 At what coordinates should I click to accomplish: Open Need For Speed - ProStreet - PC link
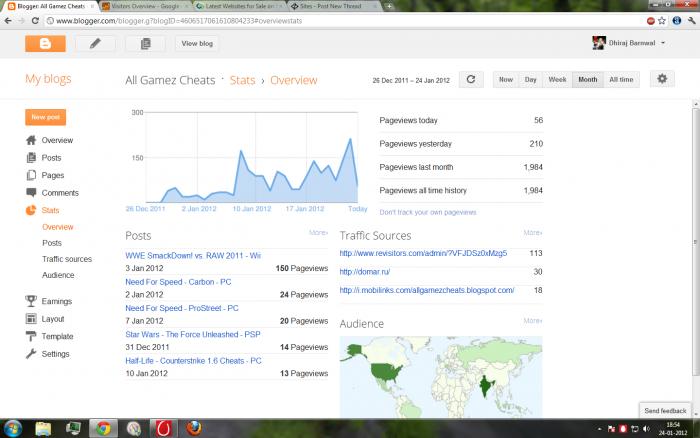click(x=182, y=308)
